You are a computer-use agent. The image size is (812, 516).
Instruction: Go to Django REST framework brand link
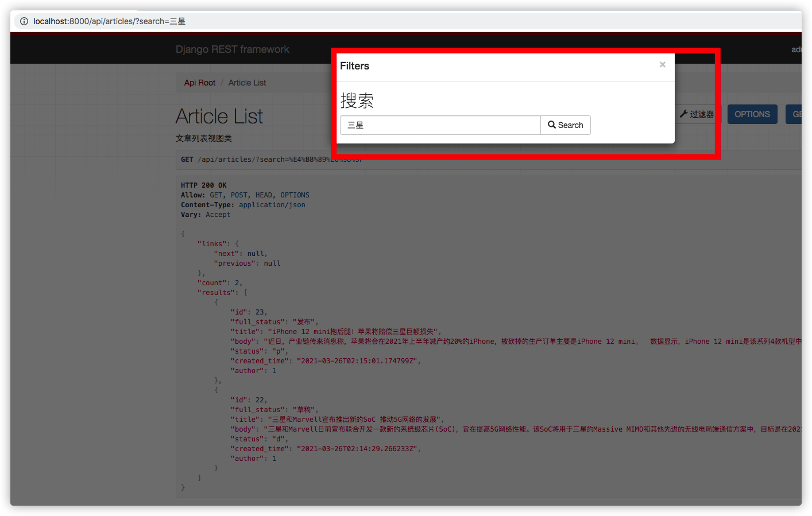[x=232, y=49]
